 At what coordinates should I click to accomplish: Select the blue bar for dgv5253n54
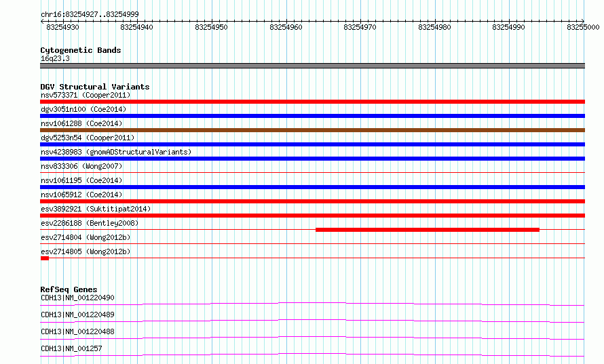coord(312,144)
